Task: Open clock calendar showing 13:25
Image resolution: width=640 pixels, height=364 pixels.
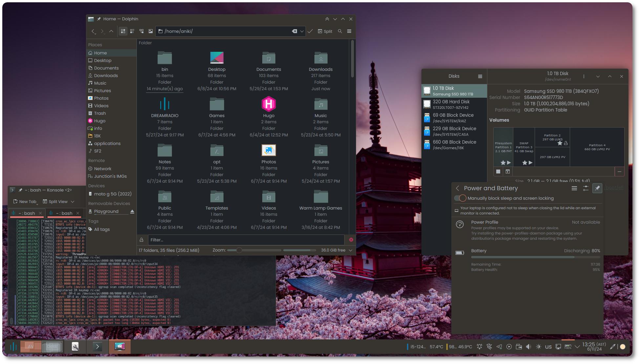Action: (594, 347)
